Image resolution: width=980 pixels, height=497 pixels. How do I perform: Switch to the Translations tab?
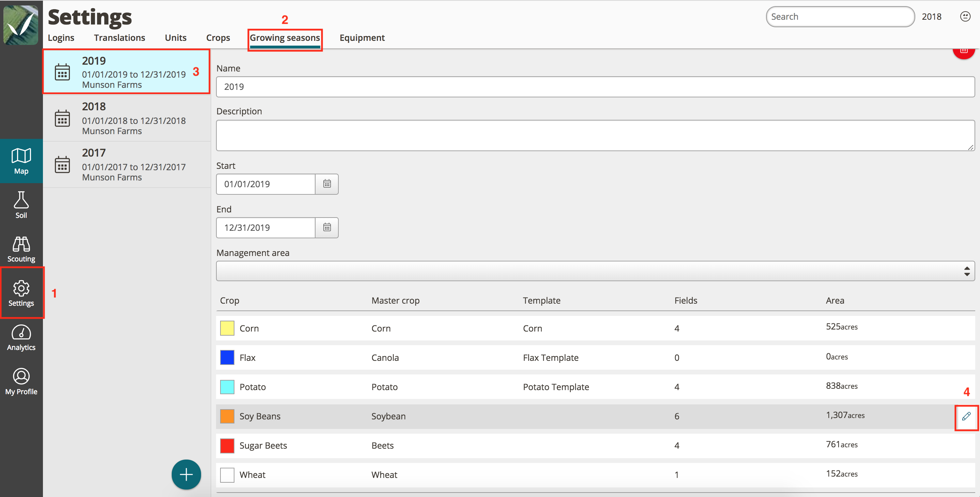(120, 38)
